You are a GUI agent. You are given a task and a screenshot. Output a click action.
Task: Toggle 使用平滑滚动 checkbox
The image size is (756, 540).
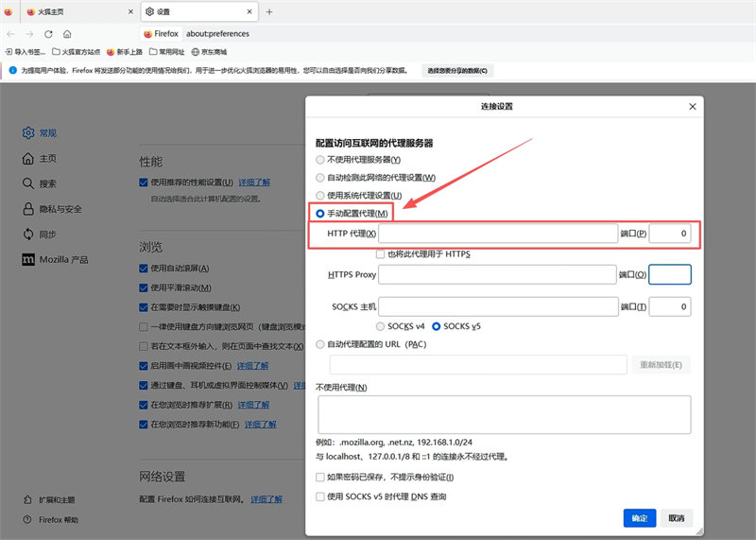[x=144, y=288]
